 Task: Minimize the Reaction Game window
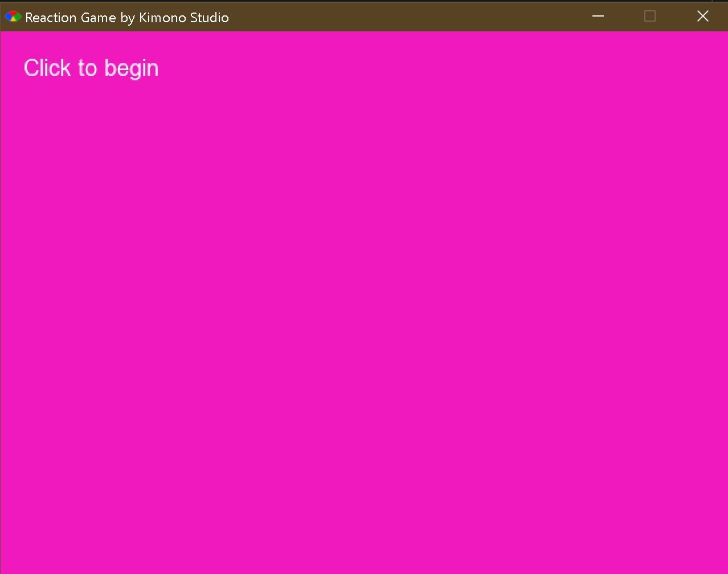pyautogui.click(x=598, y=17)
